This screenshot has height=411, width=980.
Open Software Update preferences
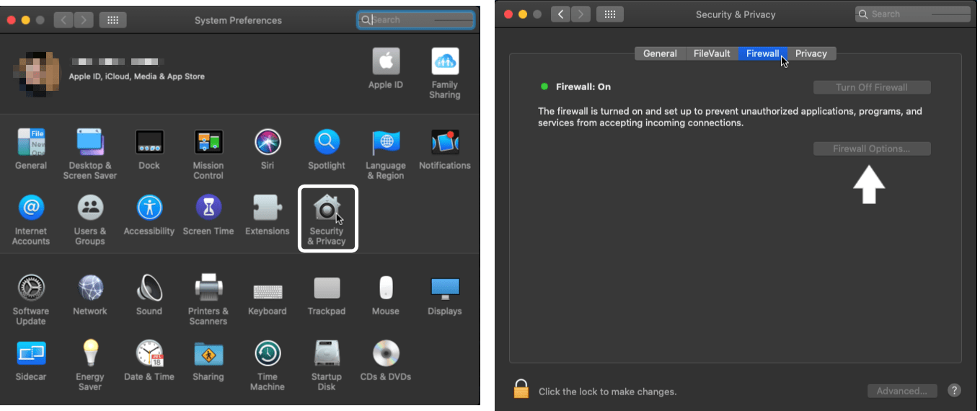point(31,300)
